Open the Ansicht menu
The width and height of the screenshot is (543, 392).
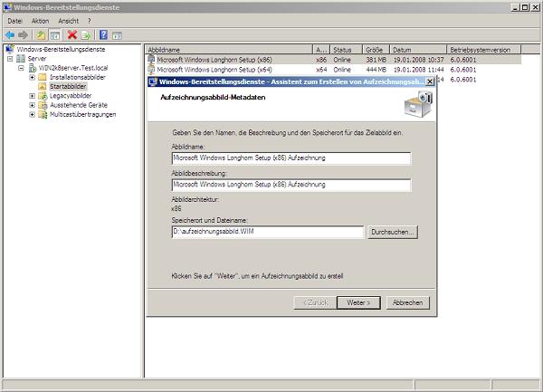pyautogui.click(x=68, y=21)
